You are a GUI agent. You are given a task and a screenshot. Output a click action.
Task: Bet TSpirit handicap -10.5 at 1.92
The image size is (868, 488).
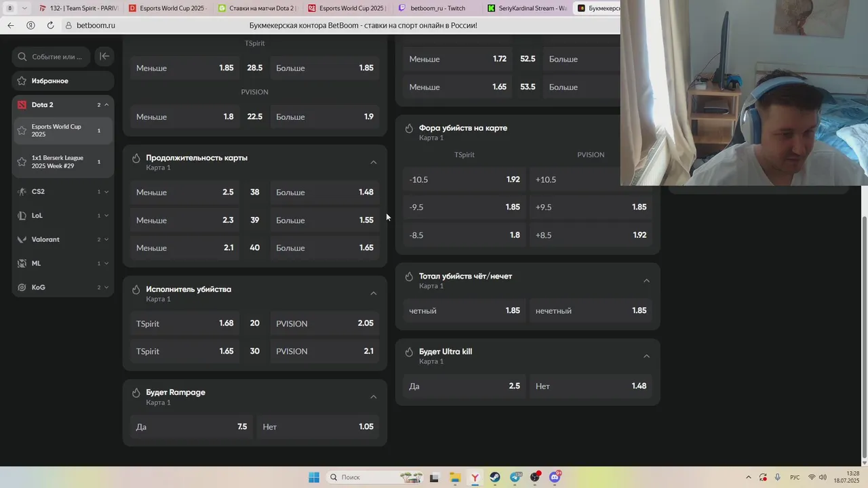coord(465,180)
